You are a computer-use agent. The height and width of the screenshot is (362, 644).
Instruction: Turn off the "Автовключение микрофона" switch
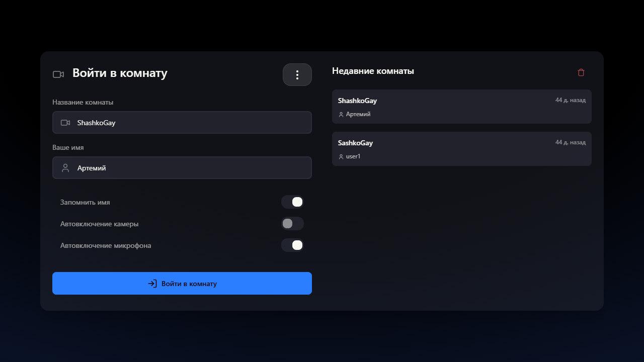click(292, 245)
